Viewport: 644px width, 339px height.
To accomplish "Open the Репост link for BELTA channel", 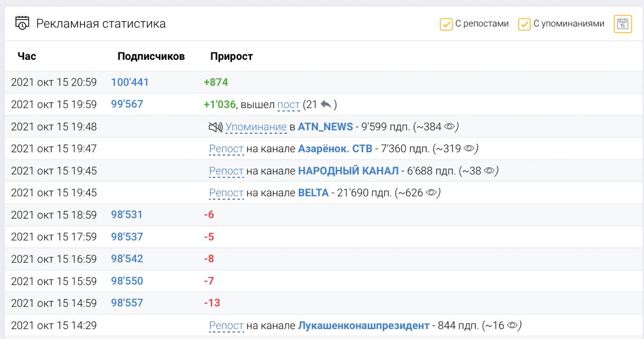I will (x=226, y=193).
